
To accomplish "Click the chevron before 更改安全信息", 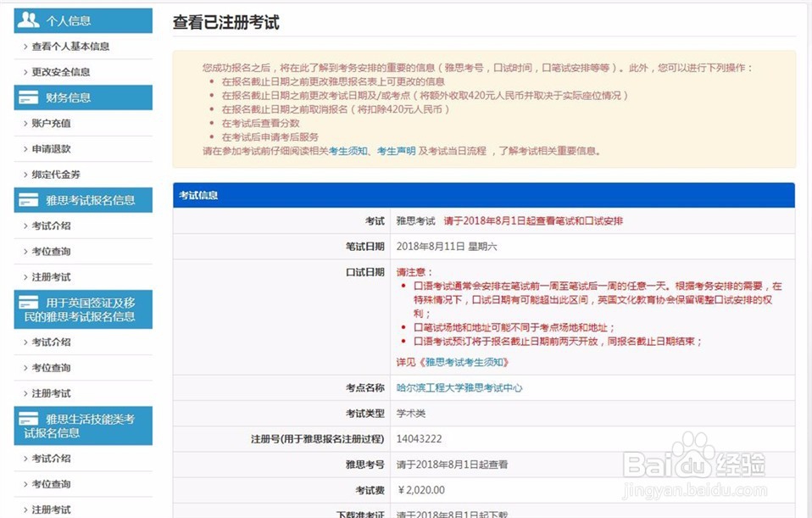I will point(25,71).
